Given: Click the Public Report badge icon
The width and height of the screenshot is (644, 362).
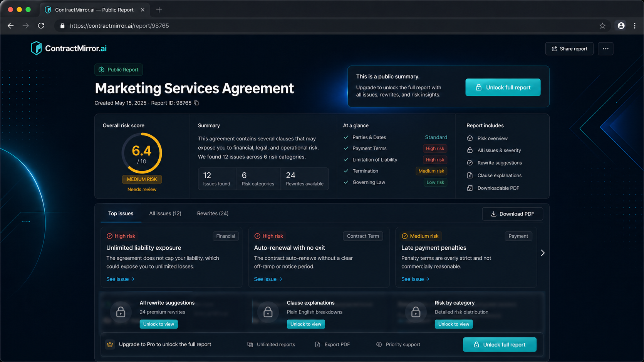Looking at the screenshot, I should [x=102, y=70].
